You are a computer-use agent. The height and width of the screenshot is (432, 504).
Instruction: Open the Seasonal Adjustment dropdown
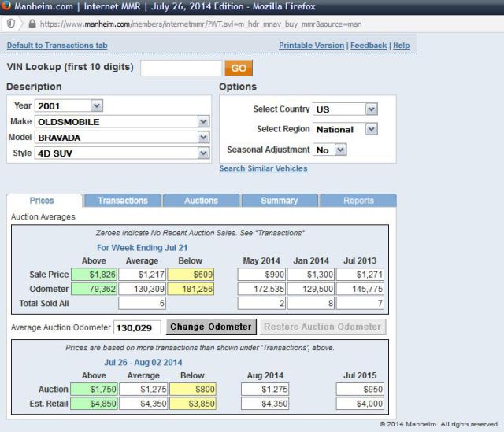coord(330,149)
